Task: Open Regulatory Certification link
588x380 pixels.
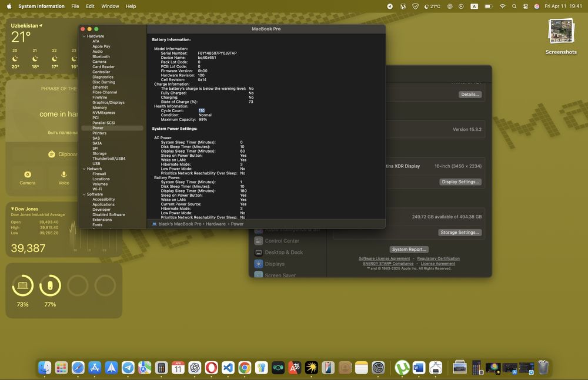Action: click(x=438, y=258)
